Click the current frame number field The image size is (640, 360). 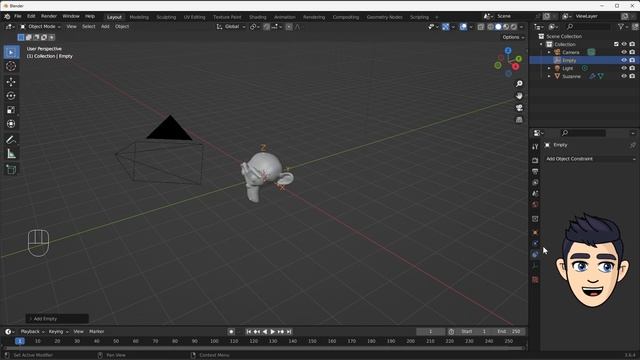[430, 332]
